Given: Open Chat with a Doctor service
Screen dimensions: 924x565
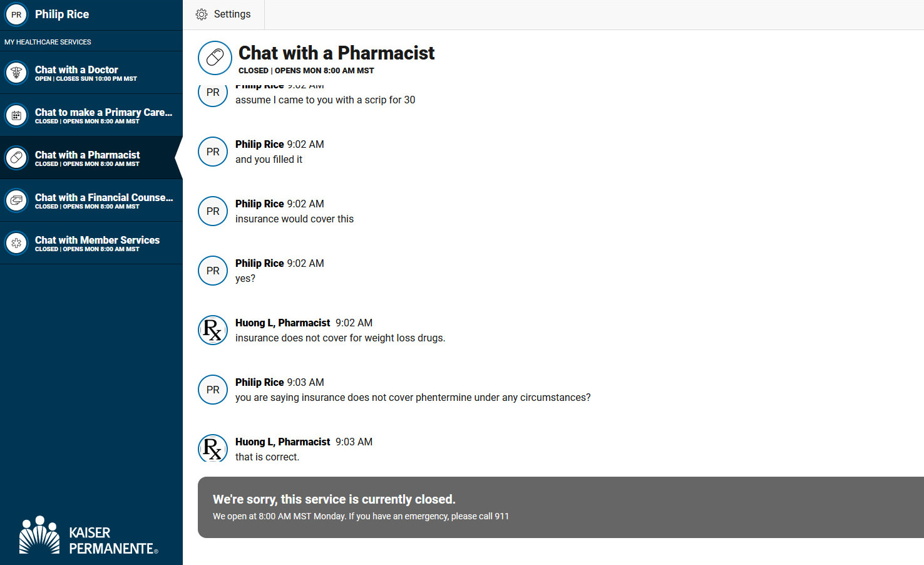Looking at the screenshot, I should [91, 73].
